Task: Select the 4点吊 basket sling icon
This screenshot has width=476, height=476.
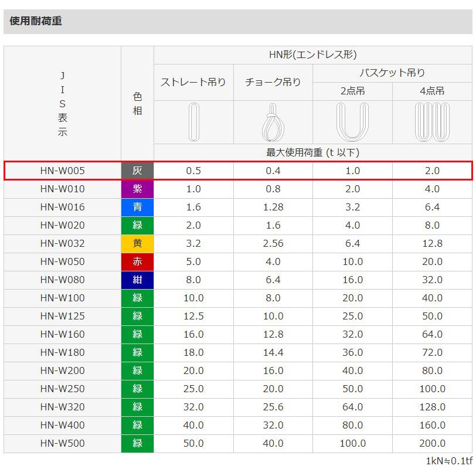Action: pyautogui.click(x=432, y=121)
